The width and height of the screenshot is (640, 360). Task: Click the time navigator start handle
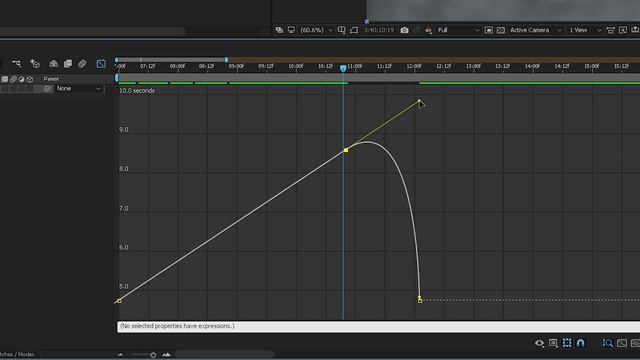[x=117, y=60]
